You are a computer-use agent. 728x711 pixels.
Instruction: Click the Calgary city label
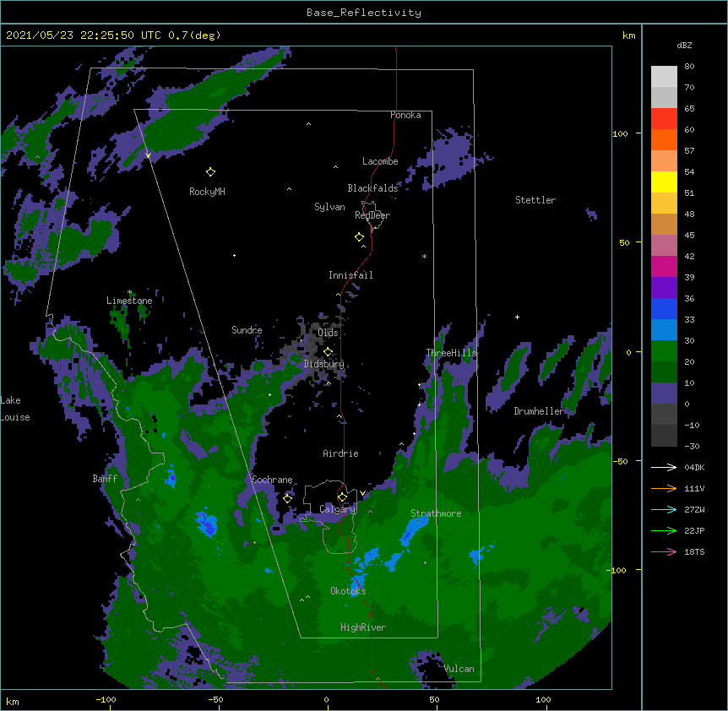[x=338, y=509]
